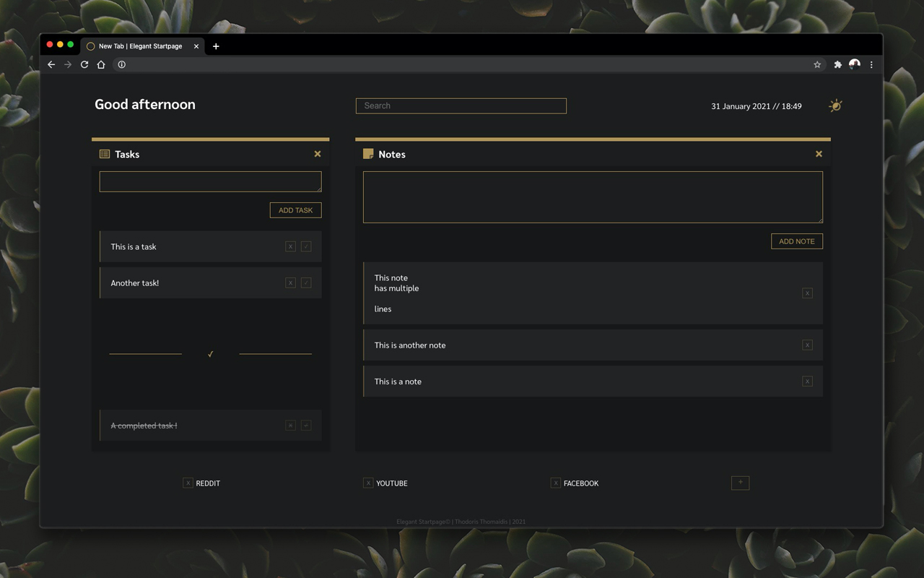Delete 'This is another note'

coord(807,345)
